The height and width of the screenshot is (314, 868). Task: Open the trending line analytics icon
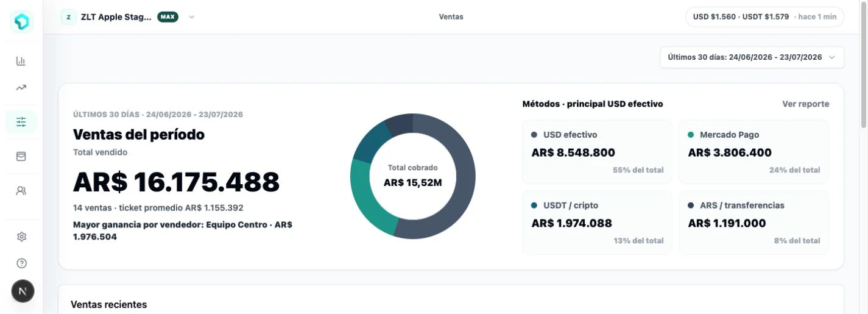(x=21, y=88)
